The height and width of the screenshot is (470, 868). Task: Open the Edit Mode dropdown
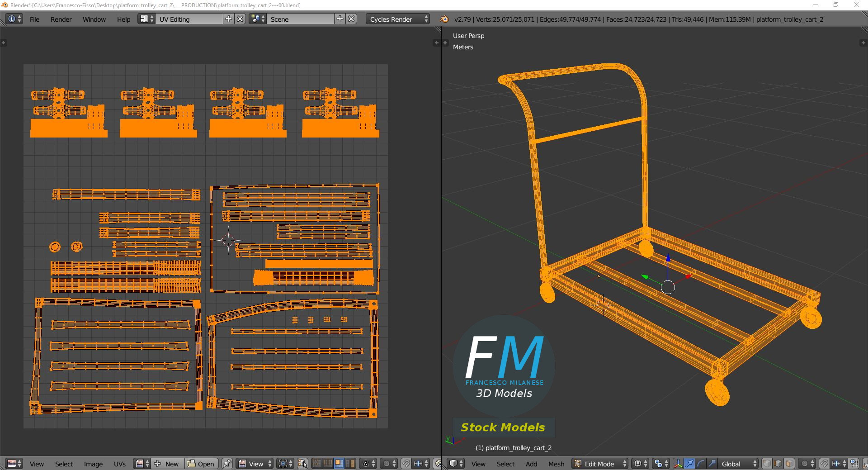click(x=600, y=464)
